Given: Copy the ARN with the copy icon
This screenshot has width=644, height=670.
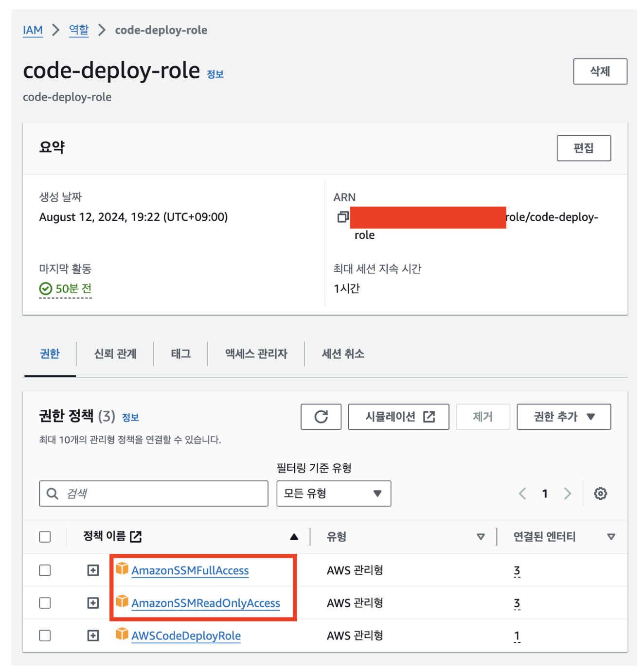Looking at the screenshot, I should pyautogui.click(x=343, y=217).
